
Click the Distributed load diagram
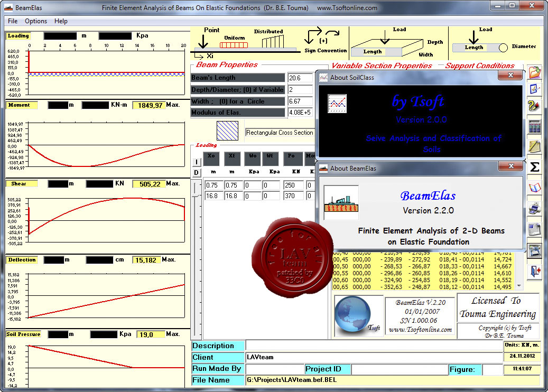coord(273,42)
